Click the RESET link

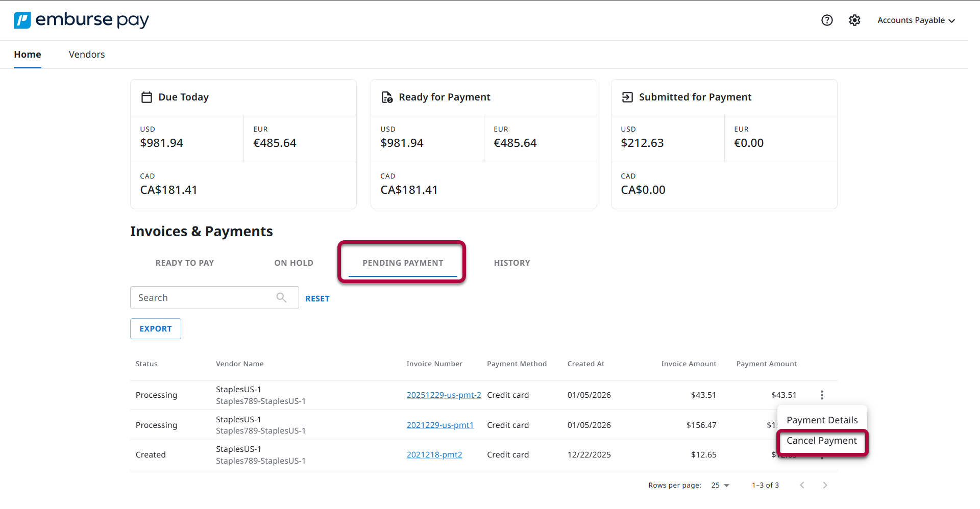point(317,298)
